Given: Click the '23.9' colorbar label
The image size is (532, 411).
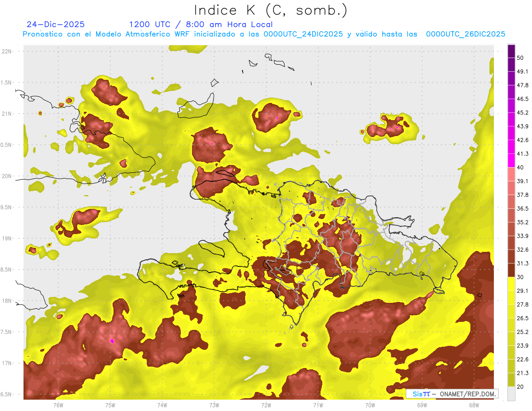Looking at the screenshot, I should pos(523,345).
